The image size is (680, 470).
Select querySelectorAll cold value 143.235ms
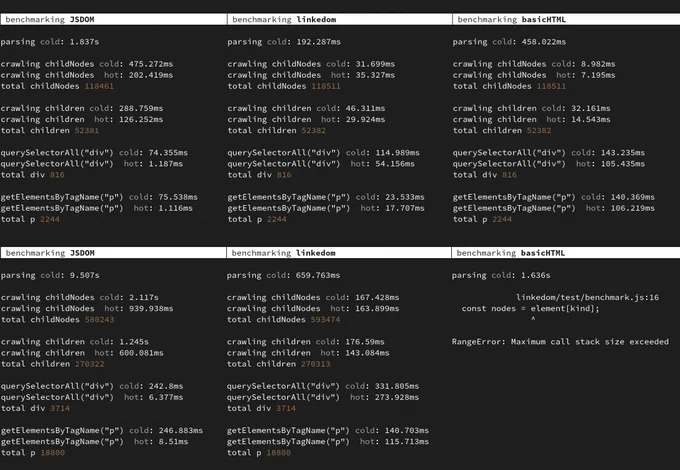[623, 153]
